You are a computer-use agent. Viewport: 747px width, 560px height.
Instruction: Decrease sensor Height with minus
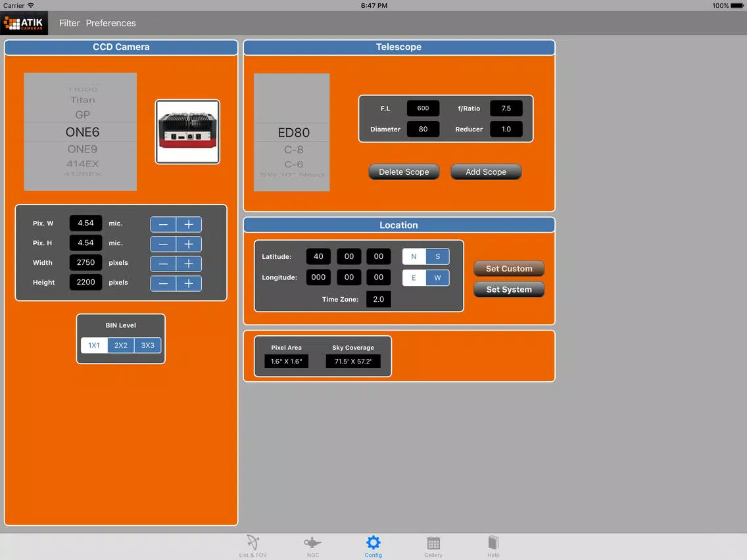(x=163, y=284)
